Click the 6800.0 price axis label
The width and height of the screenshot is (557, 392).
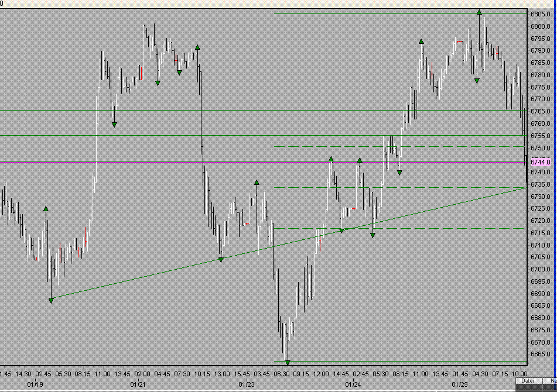(540, 26)
